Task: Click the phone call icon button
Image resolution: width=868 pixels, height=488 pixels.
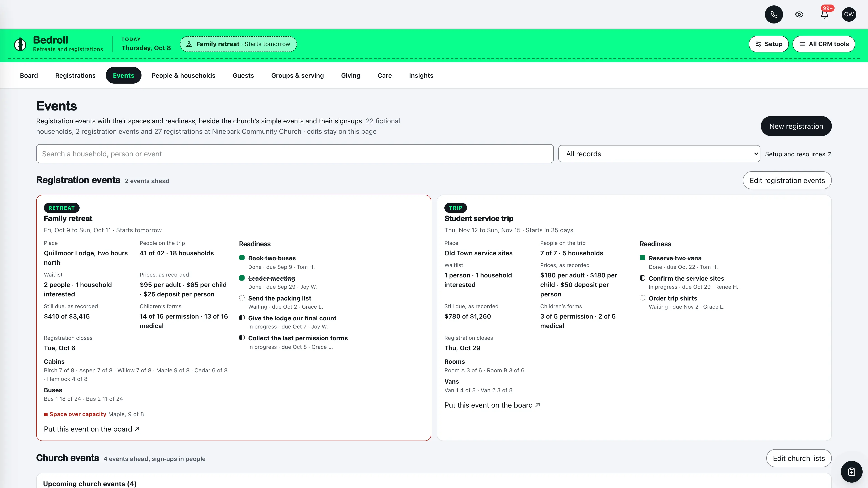Action: tap(774, 14)
